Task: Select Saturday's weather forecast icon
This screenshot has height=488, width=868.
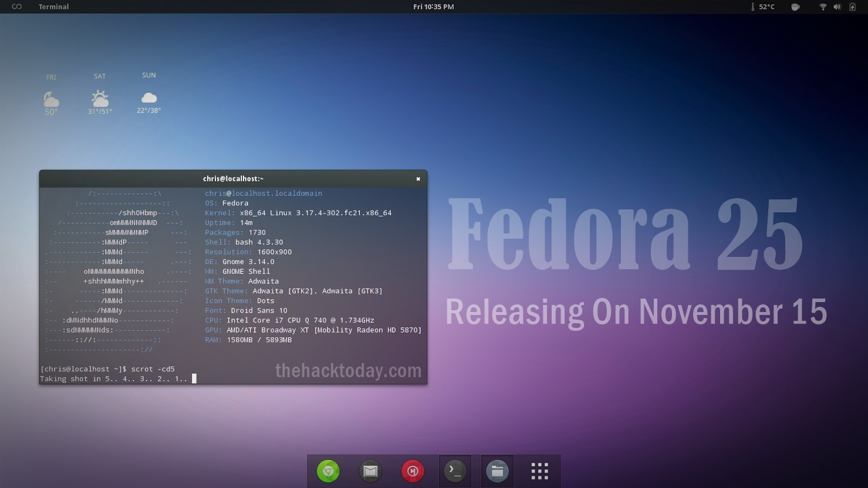Action: pos(100,97)
